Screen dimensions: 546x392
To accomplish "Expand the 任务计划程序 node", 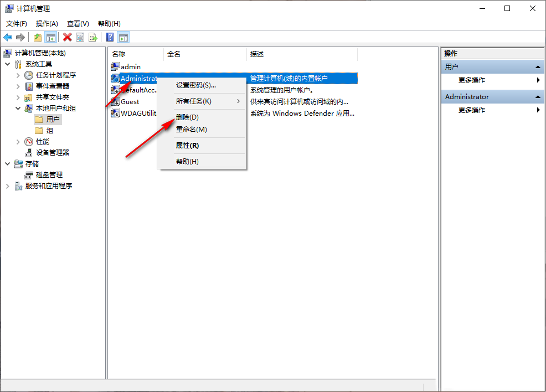I will click(x=18, y=75).
